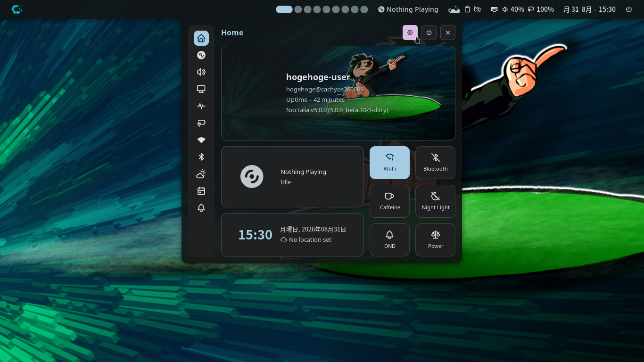
Task: Click the hogehoge-user name in profile card
Action: (x=318, y=77)
